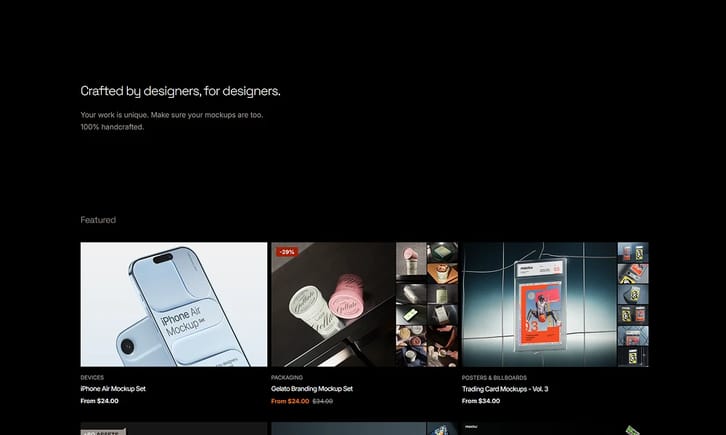Click the bottom Trading Card side thumbnail
Image resolution: width=726 pixels, height=435 pixels.
(x=633, y=357)
